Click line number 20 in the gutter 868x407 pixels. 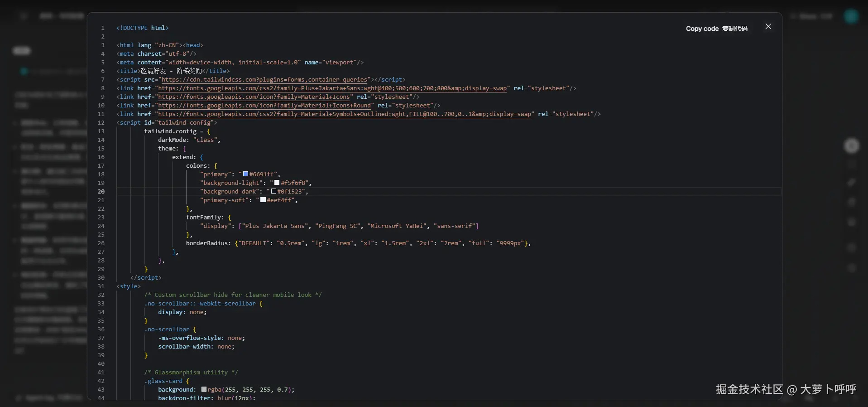click(x=101, y=192)
